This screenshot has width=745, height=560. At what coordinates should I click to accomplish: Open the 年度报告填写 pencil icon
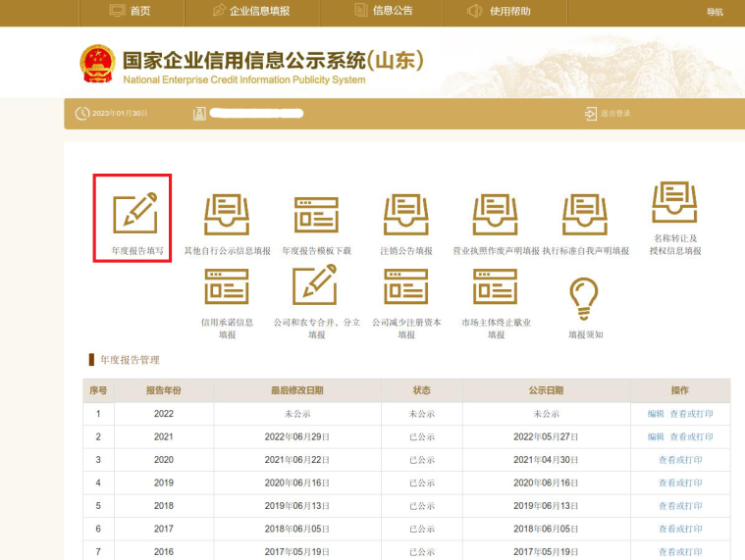(x=133, y=213)
